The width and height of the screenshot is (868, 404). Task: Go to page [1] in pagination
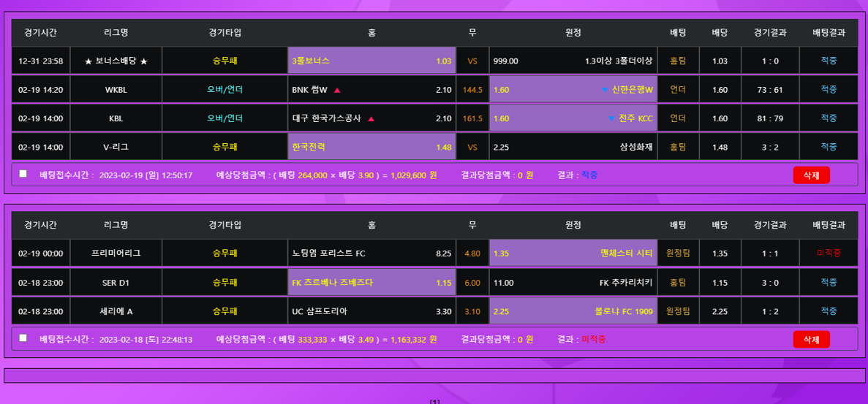(x=434, y=401)
